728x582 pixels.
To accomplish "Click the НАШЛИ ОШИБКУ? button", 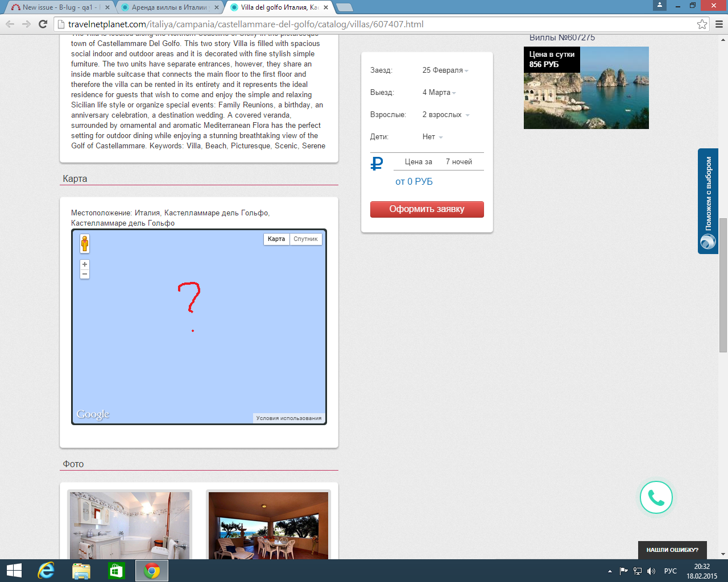I will [672, 550].
